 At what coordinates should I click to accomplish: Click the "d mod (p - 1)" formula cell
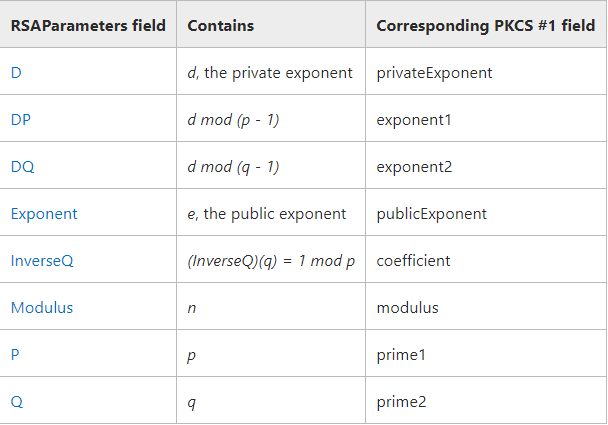(x=233, y=120)
